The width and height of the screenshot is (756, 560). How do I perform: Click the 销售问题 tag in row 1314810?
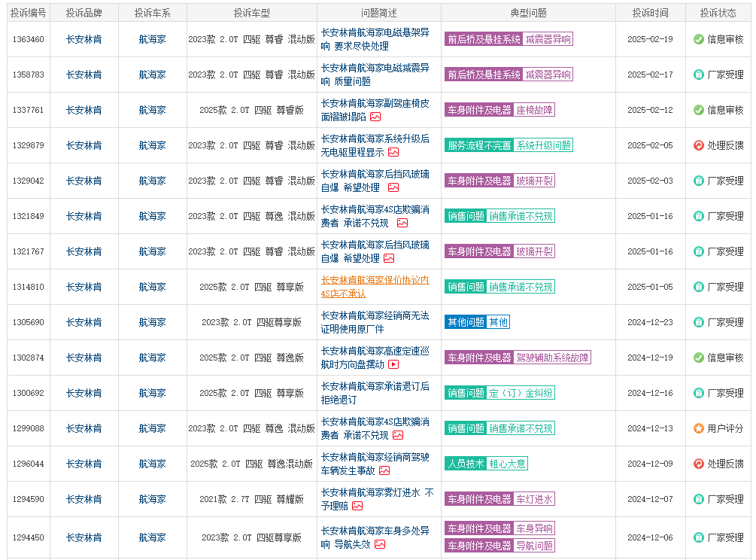[x=466, y=287]
